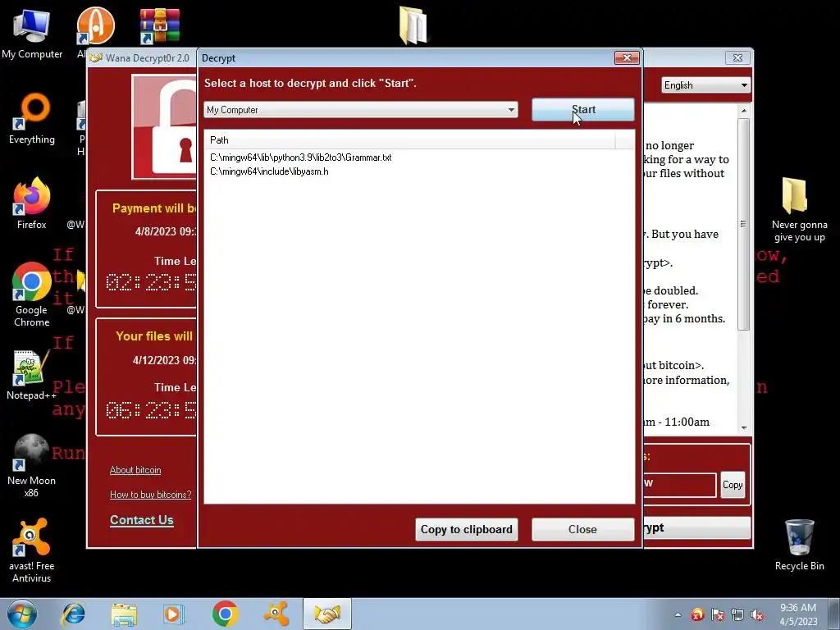Open avast from the taskbar

click(276, 614)
